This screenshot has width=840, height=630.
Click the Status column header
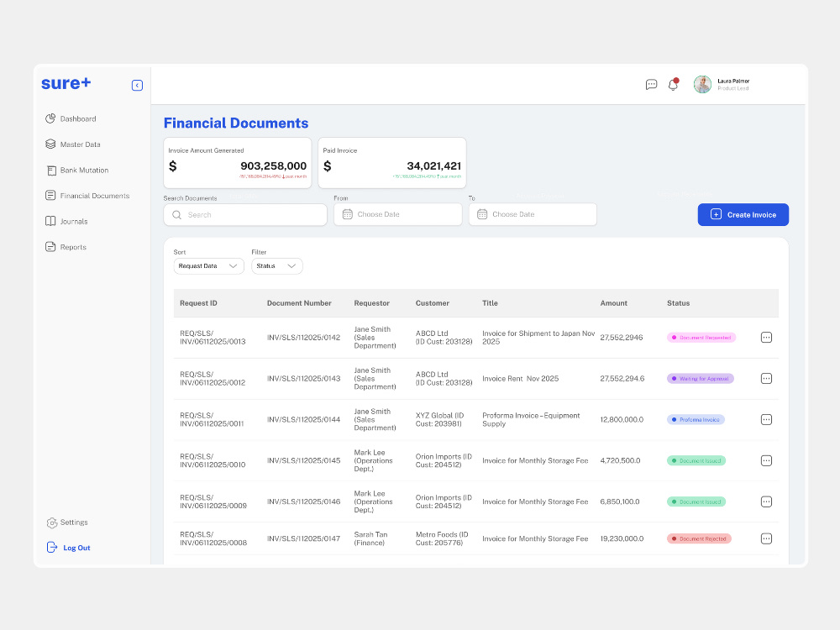(x=678, y=303)
